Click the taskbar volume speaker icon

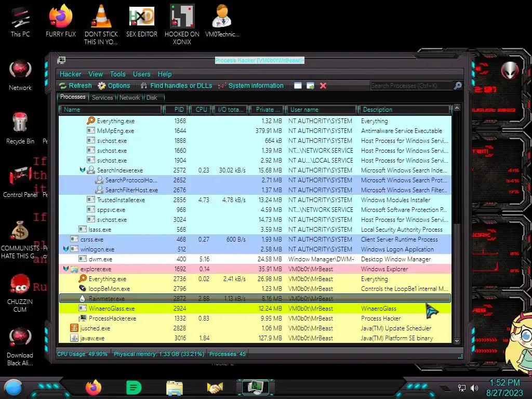[474, 388]
